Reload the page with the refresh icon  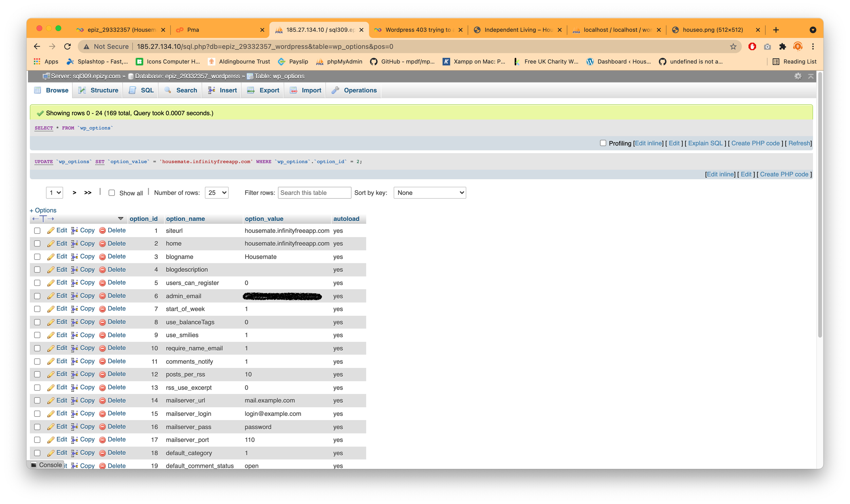68,46
